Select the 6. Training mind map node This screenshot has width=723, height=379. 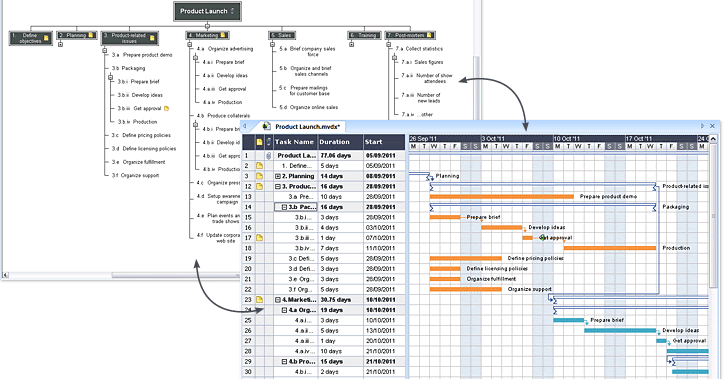tap(364, 35)
